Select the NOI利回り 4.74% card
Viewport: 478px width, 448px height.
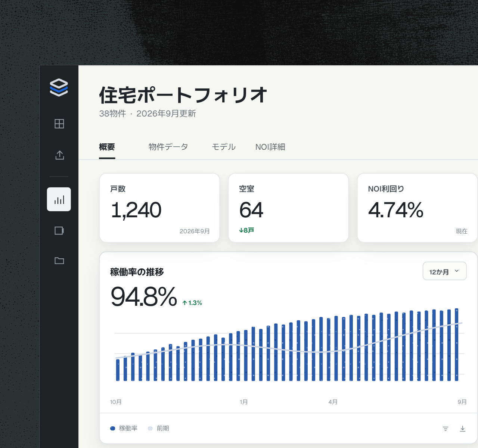click(418, 208)
